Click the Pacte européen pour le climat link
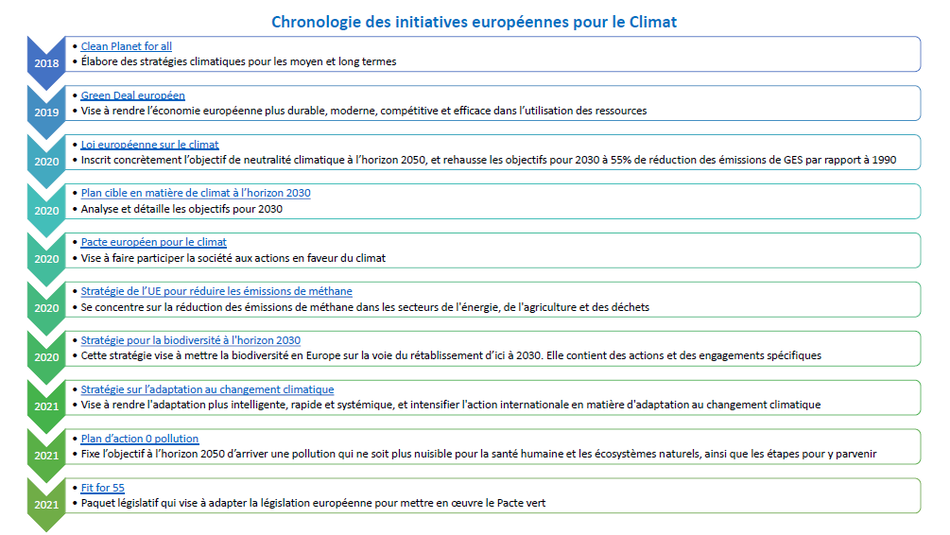The height and width of the screenshot is (535, 950). 153,242
